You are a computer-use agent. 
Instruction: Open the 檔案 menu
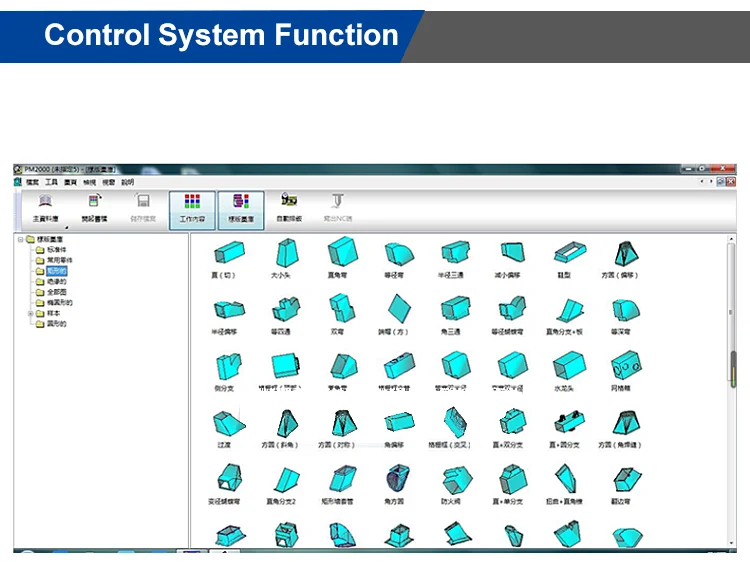point(33,182)
